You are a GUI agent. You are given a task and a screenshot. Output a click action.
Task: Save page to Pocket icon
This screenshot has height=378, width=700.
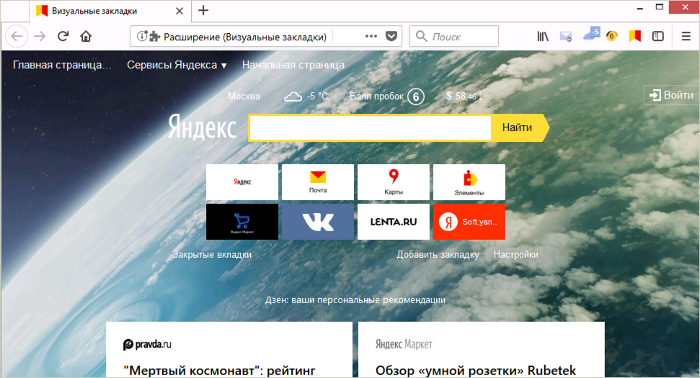(391, 36)
